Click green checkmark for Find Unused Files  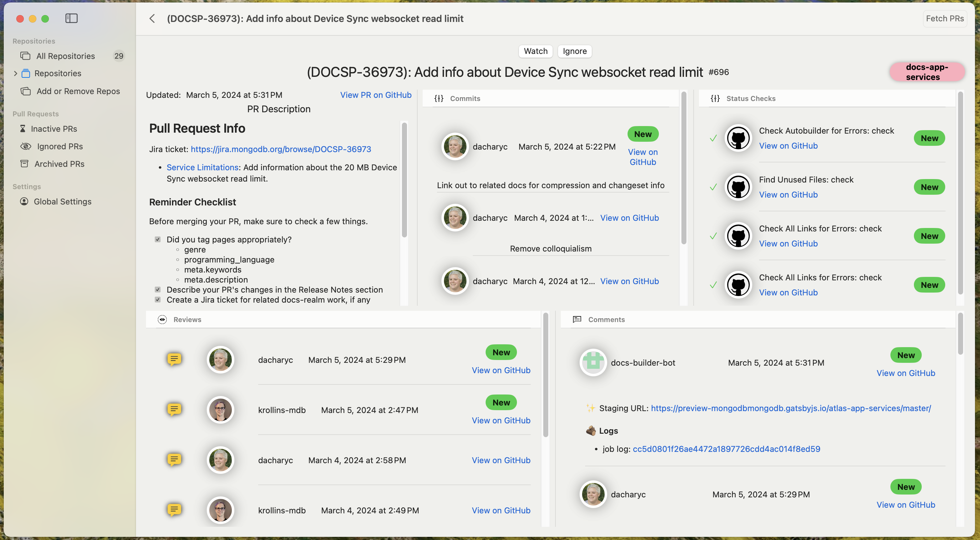pos(713,187)
